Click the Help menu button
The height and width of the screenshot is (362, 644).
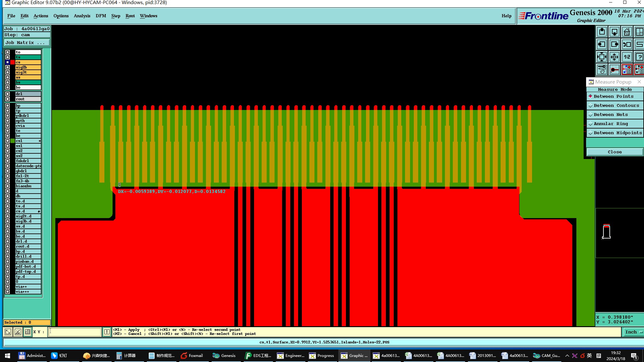tap(506, 16)
